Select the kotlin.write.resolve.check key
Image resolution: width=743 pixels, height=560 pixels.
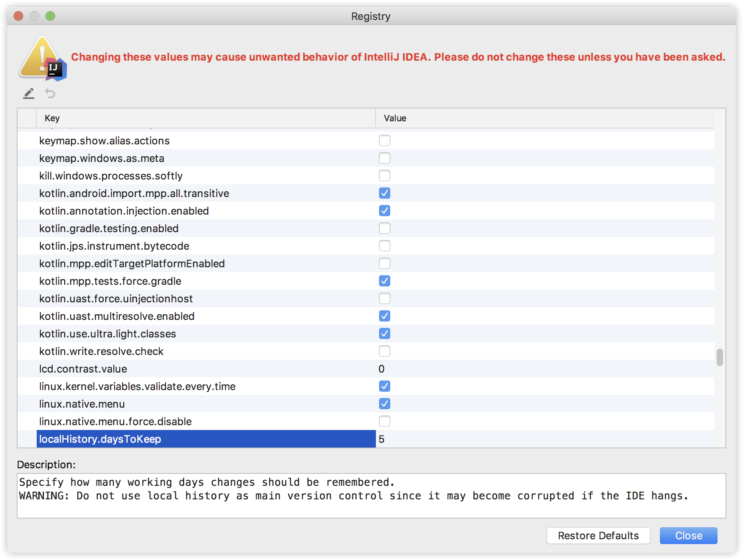tap(101, 351)
